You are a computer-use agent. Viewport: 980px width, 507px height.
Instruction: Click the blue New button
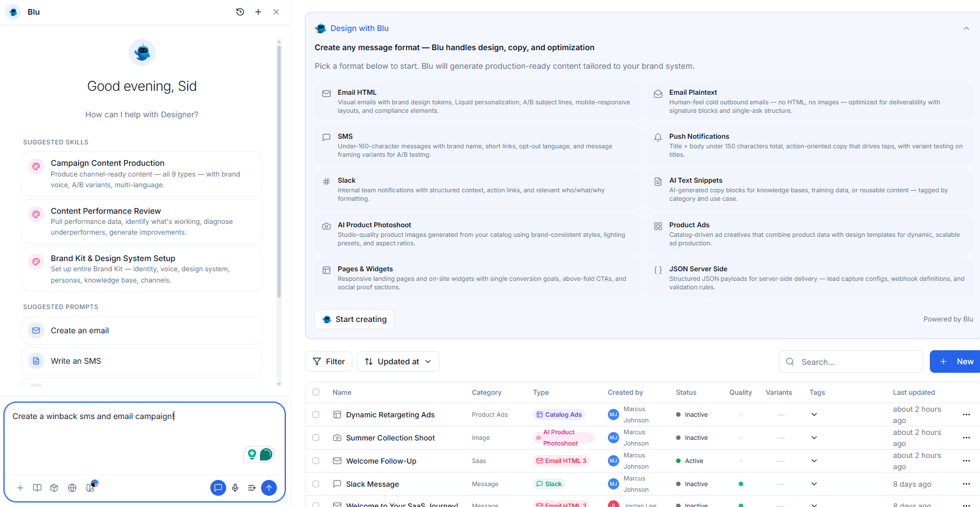(956, 361)
